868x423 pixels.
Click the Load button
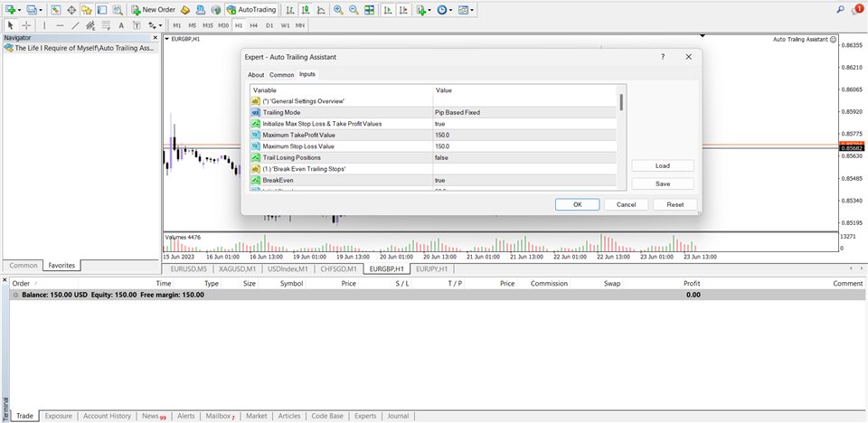tap(662, 165)
